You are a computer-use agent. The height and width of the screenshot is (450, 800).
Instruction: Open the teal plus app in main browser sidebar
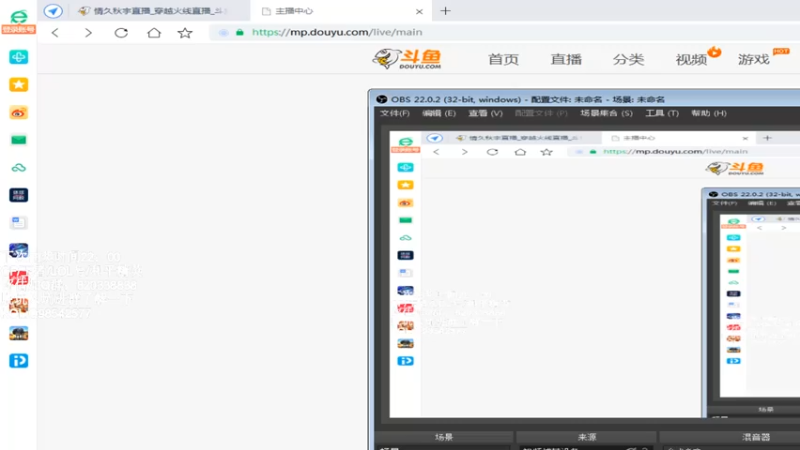point(18,57)
